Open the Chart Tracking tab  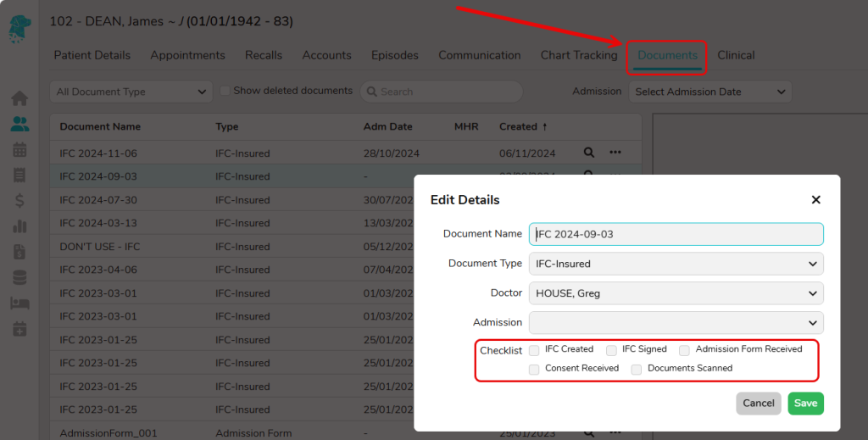[579, 55]
